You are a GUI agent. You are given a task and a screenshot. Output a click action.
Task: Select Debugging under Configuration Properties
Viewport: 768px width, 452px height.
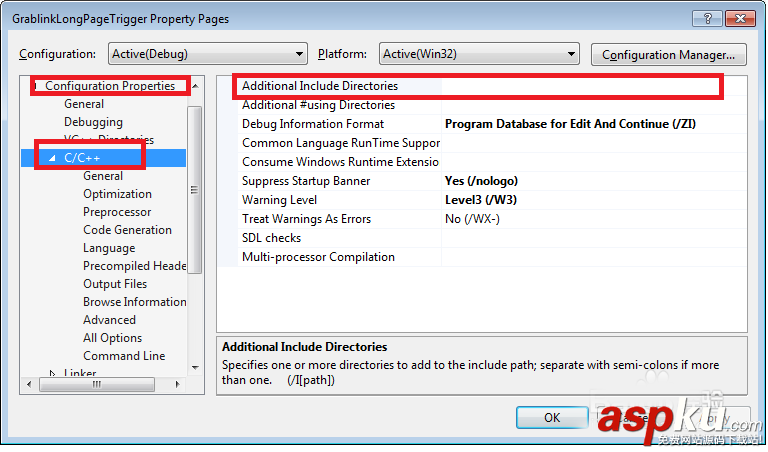(93, 122)
